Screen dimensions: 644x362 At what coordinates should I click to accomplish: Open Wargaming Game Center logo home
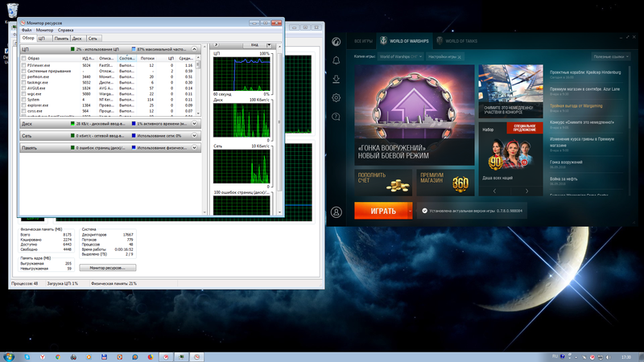tap(336, 42)
